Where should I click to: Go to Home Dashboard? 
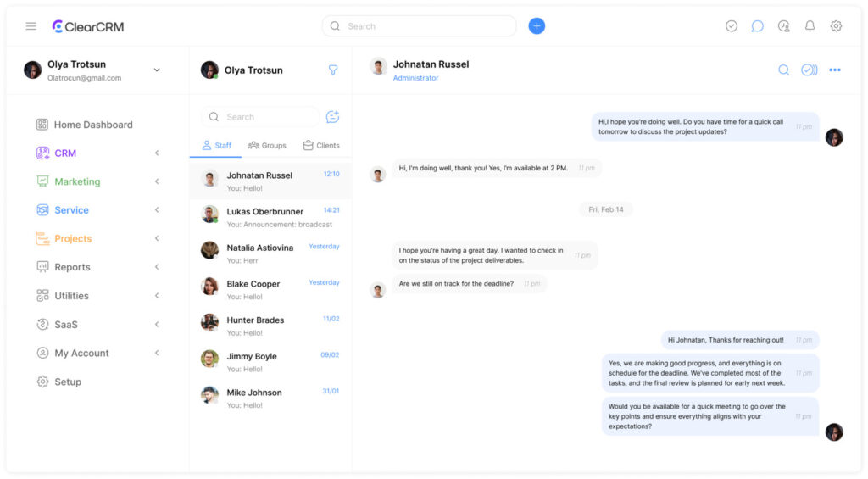(x=92, y=125)
